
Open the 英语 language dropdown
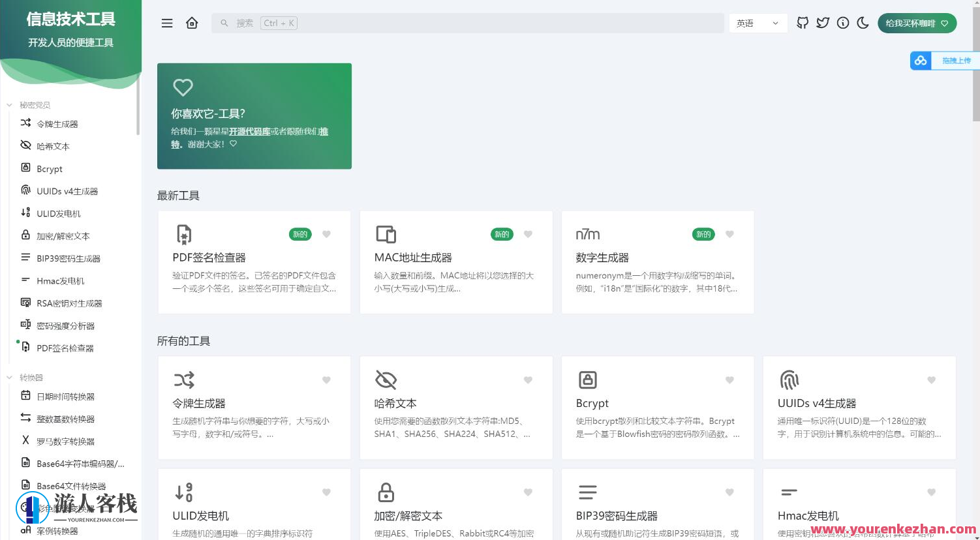coord(758,22)
